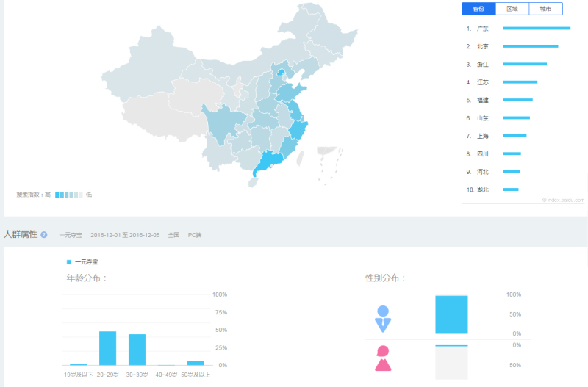Click the 30~39岁 age bar
The width and height of the screenshot is (588, 387).
(137, 350)
